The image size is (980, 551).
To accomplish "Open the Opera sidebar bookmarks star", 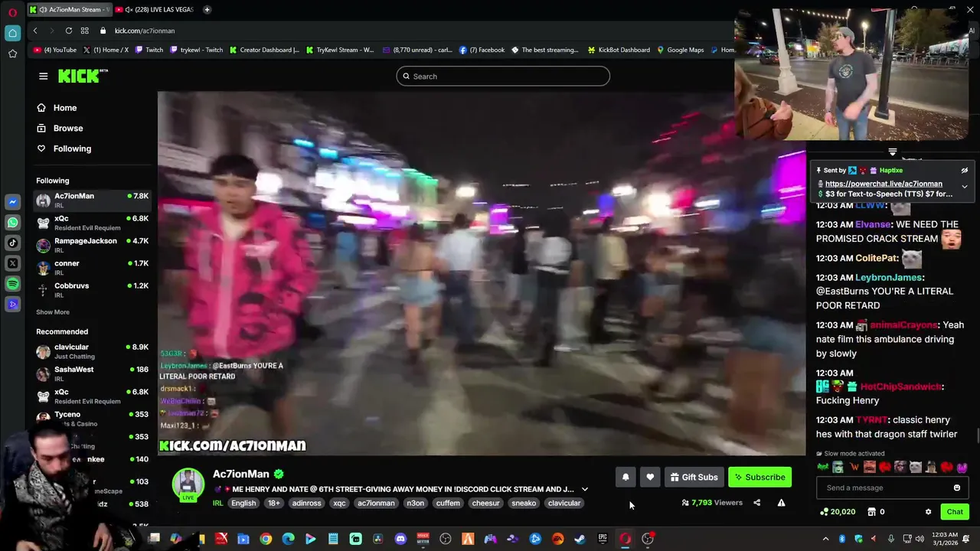I will (x=12, y=54).
